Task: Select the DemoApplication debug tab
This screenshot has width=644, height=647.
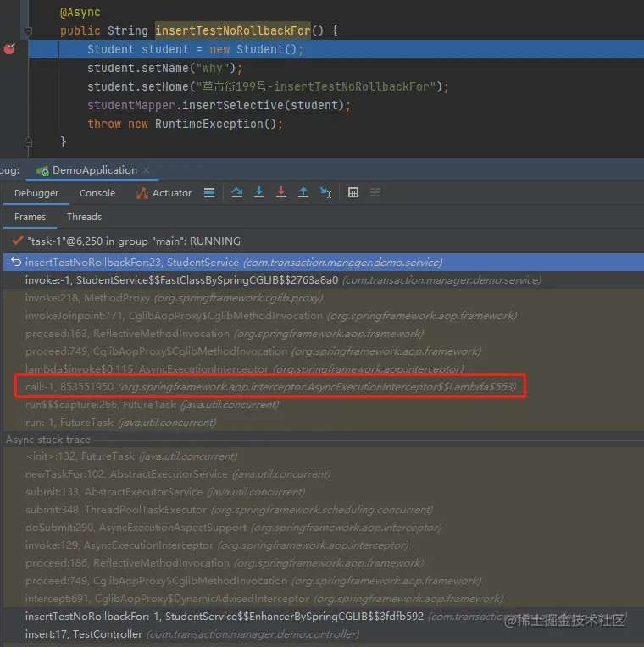Action: click(x=95, y=170)
